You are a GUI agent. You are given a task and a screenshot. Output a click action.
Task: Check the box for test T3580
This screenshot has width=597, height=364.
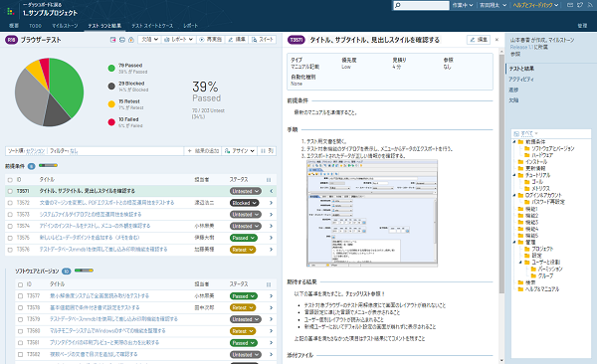coord(20,331)
